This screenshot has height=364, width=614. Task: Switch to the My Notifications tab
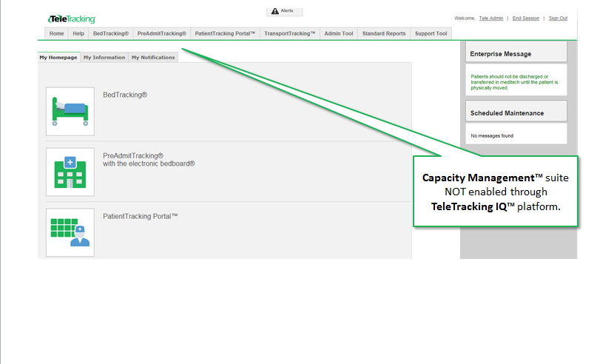click(x=153, y=57)
